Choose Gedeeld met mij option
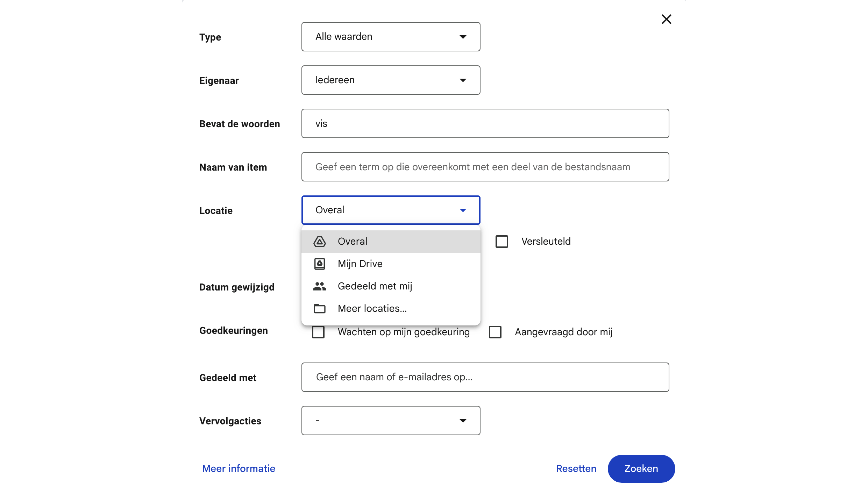The width and height of the screenshot is (868, 488). point(375,286)
